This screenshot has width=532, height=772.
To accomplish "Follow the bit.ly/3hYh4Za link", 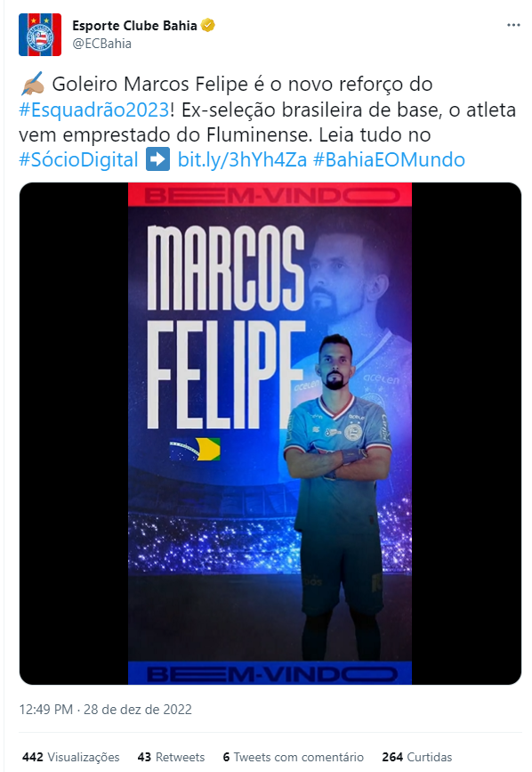I will tap(242, 160).
